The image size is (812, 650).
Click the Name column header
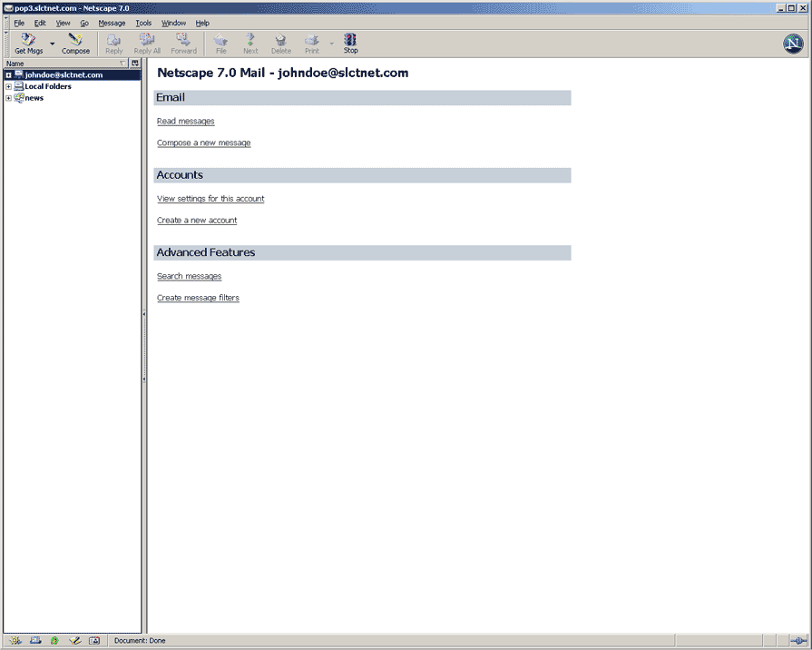(65, 64)
